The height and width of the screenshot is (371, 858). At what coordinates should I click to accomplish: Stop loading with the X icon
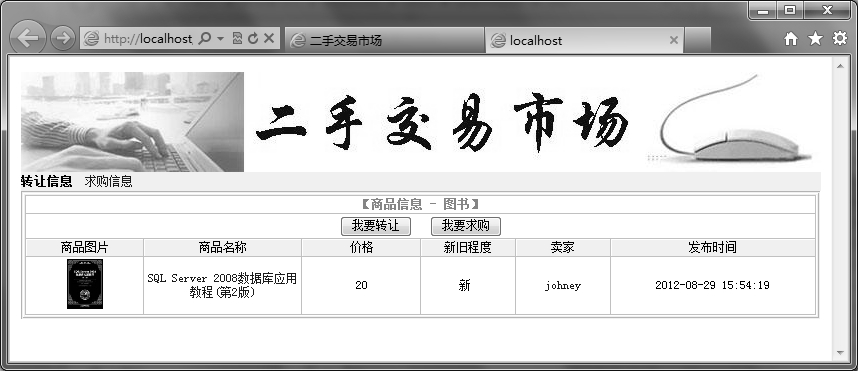(x=269, y=38)
